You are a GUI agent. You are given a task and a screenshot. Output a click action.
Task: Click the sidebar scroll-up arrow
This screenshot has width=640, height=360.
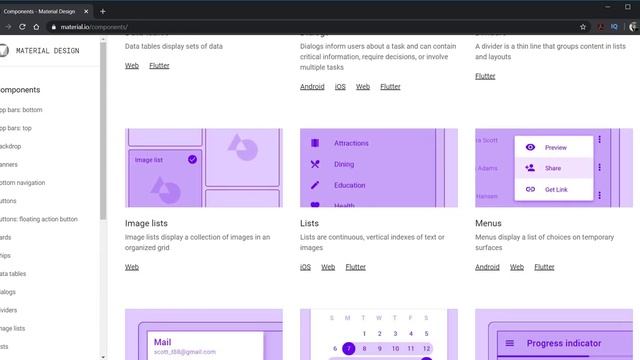103,40
